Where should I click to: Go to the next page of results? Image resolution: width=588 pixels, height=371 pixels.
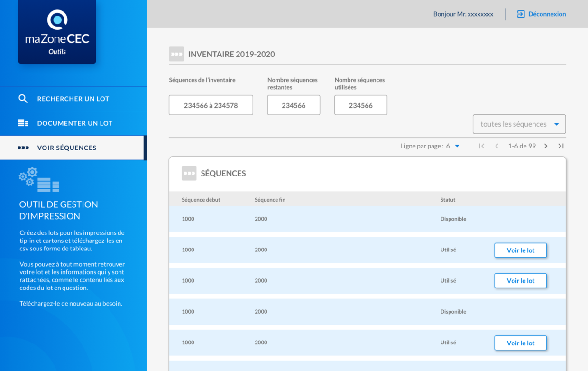546,146
